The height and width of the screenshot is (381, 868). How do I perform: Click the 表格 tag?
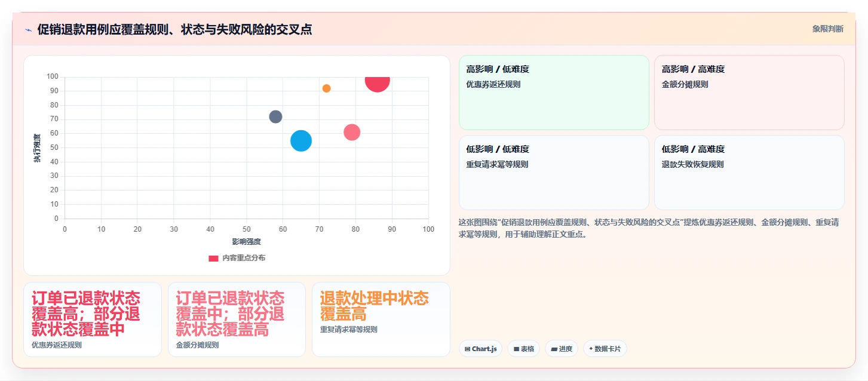[524, 349]
